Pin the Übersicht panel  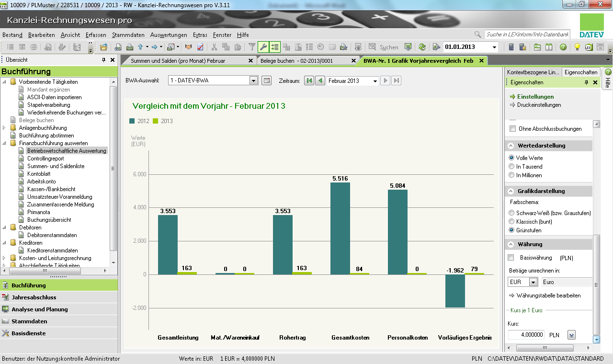click(x=103, y=60)
